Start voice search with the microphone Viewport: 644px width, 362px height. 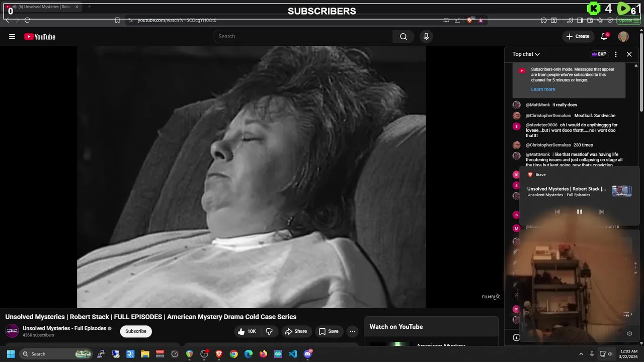pos(426,37)
